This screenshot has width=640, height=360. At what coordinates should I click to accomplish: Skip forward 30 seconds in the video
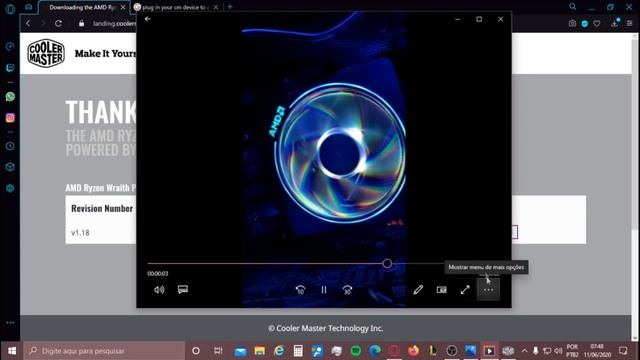(347, 290)
